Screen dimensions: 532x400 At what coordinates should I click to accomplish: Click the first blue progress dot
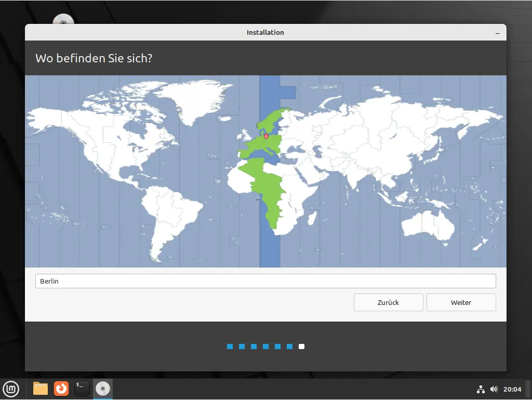tap(230, 346)
